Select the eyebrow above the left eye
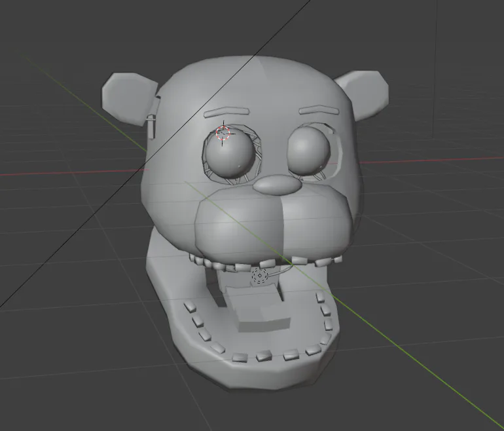This screenshot has width=504, height=431. (x=226, y=113)
